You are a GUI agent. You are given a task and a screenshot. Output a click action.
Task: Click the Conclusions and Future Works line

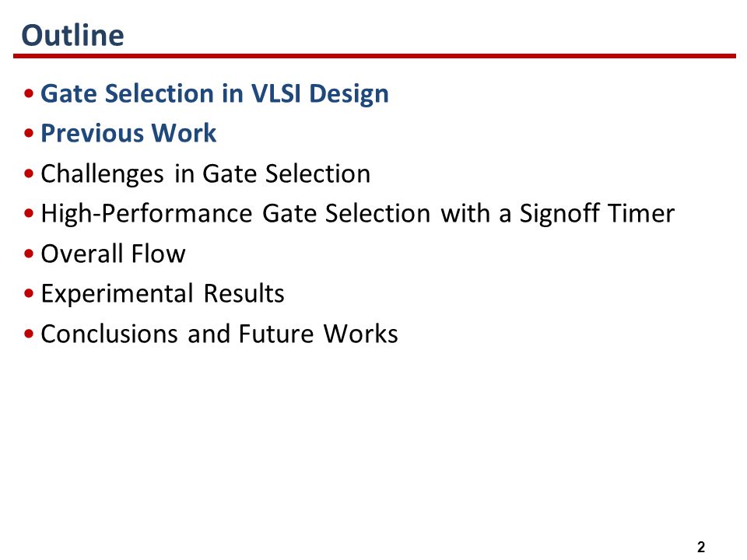[219, 334]
